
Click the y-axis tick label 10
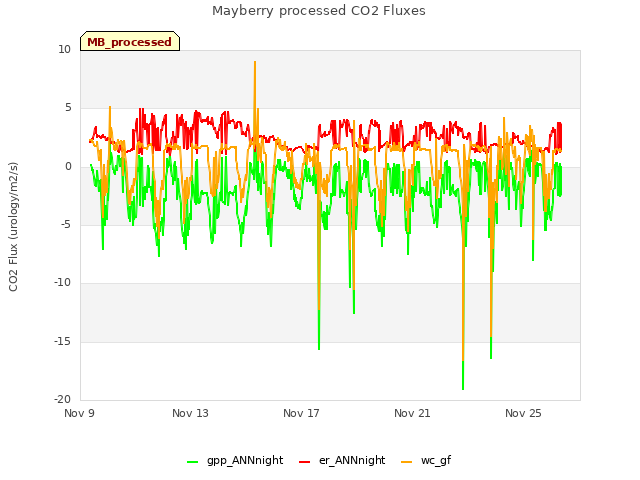point(64,49)
